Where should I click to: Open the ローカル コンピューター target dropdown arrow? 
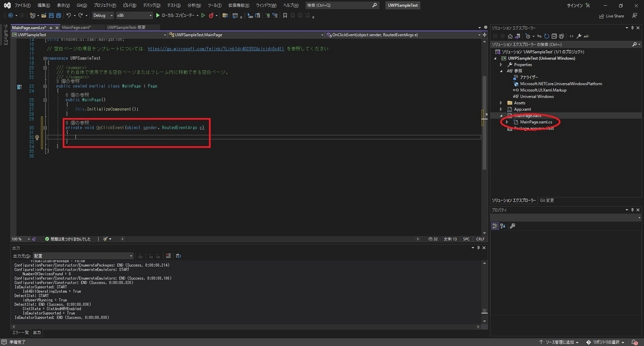click(x=197, y=16)
